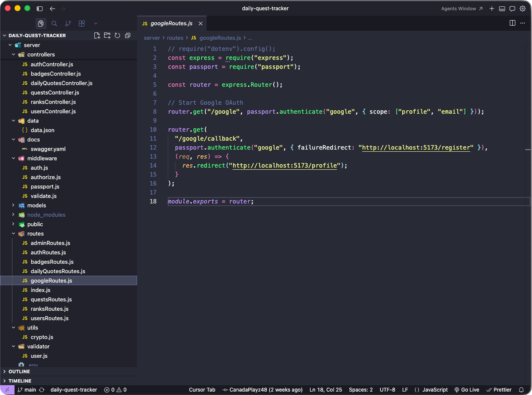Viewport: 532px width, 395px height.
Task: Click the New File icon in explorer header
Action: click(x=97, y=36)
